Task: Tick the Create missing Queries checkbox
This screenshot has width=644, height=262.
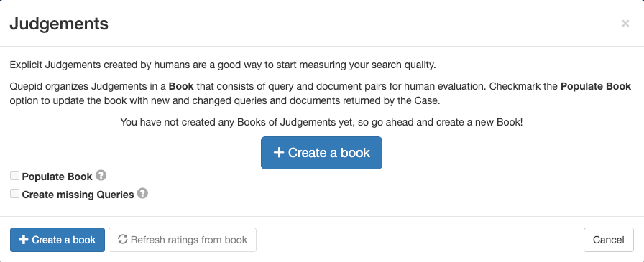Action: point(15,194)
